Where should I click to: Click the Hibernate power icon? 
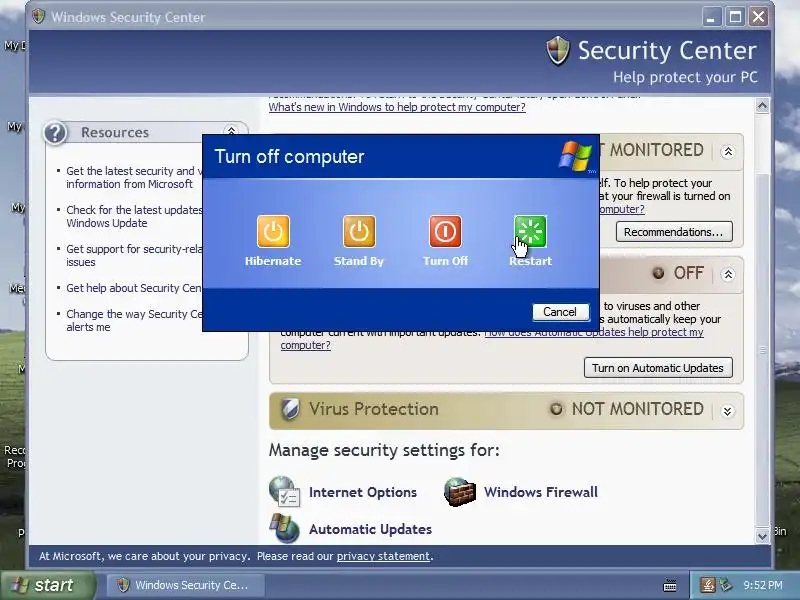[273, 231]
